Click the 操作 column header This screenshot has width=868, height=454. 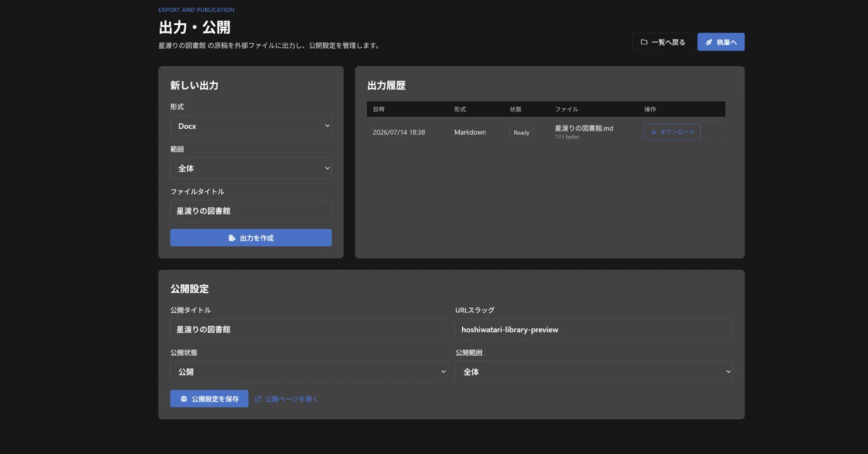tap(650, 109)
